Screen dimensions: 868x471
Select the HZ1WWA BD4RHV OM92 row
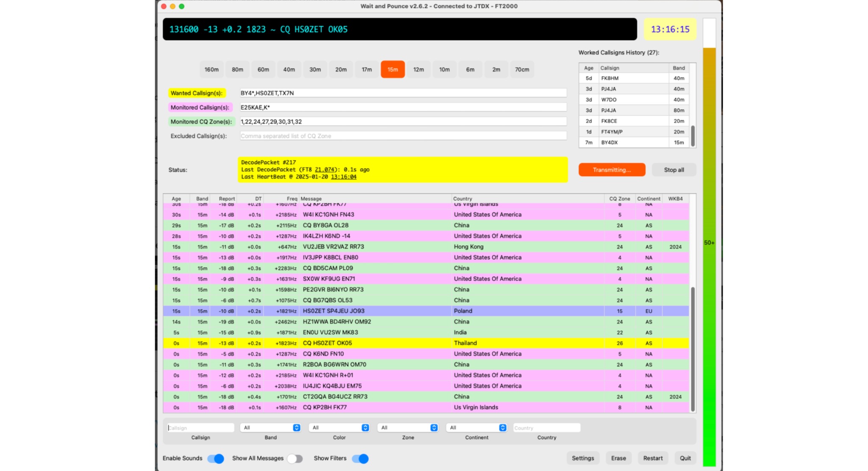pos(426,322)
